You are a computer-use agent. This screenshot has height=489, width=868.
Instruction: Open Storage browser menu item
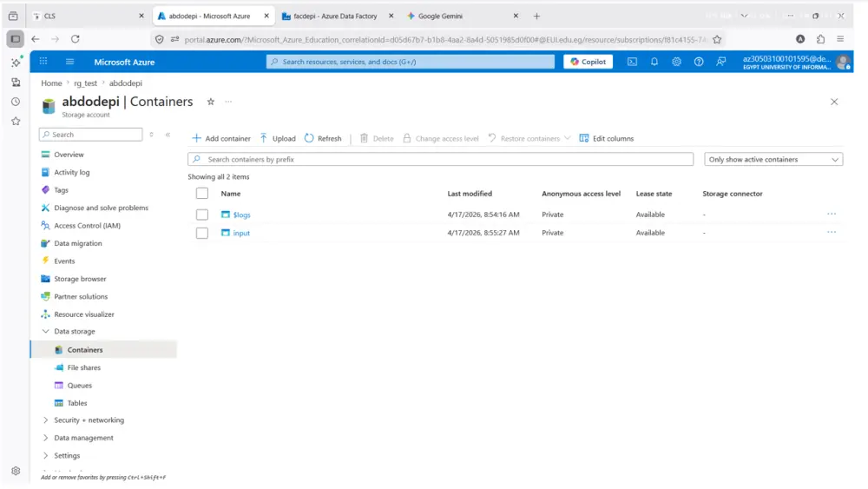80,279
